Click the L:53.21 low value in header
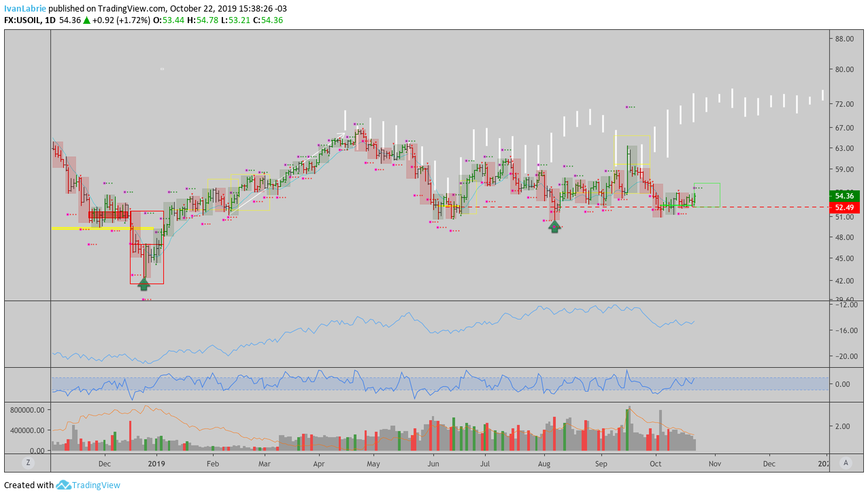 (x=235, y=20)
